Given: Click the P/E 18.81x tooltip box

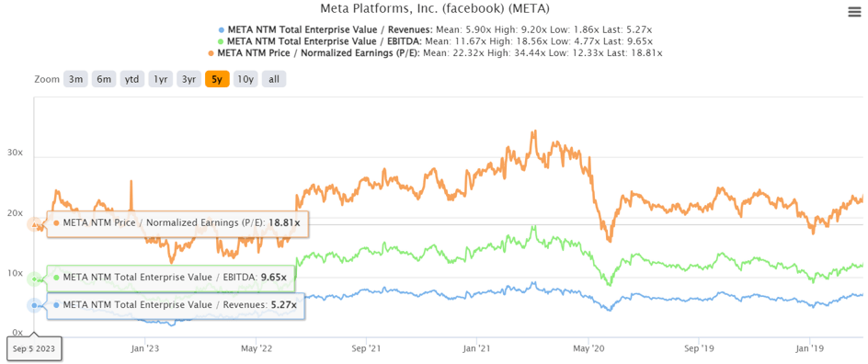Looking at the screenshot, I should [177, 224].
